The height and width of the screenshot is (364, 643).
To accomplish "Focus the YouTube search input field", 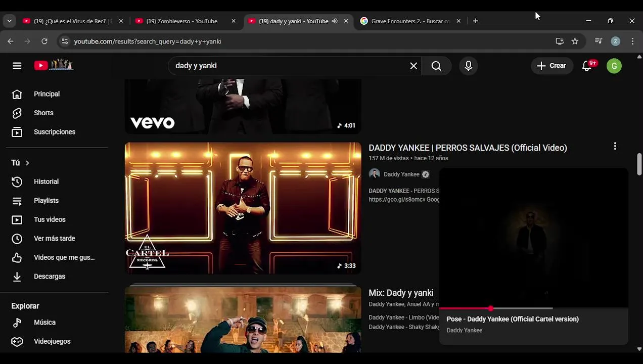I will coord(291,66).
